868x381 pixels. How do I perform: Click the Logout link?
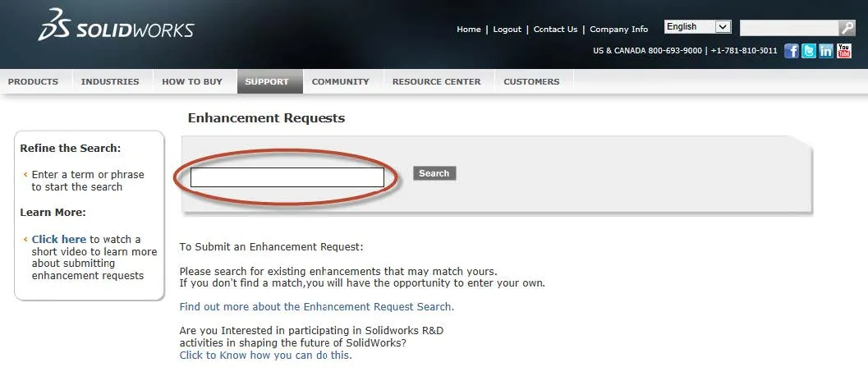pos(507,30)
